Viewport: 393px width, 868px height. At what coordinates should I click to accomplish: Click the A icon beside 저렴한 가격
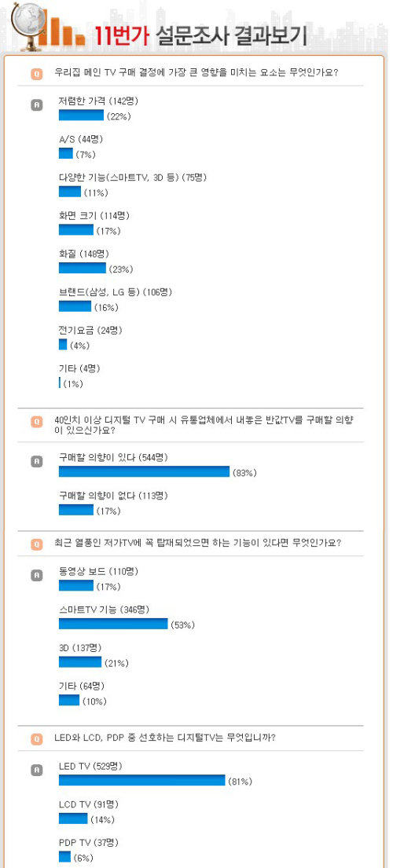[36, 104]
